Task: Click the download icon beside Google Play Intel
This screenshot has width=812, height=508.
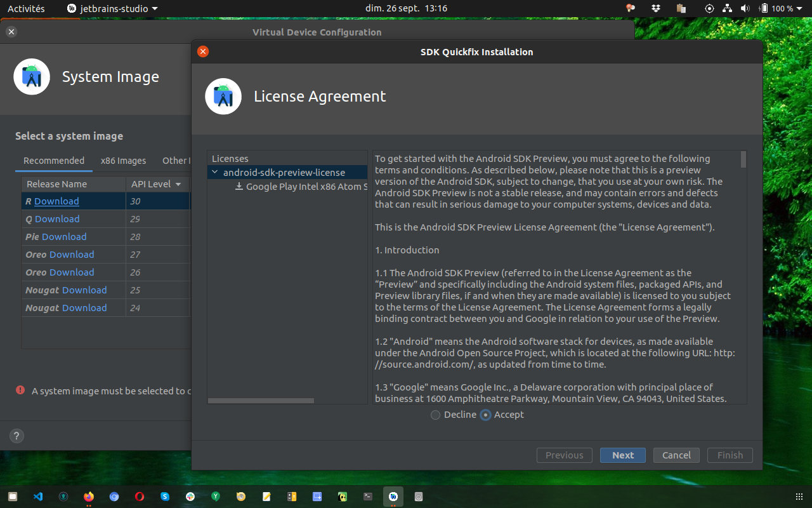Action: (x=239, y=187)
